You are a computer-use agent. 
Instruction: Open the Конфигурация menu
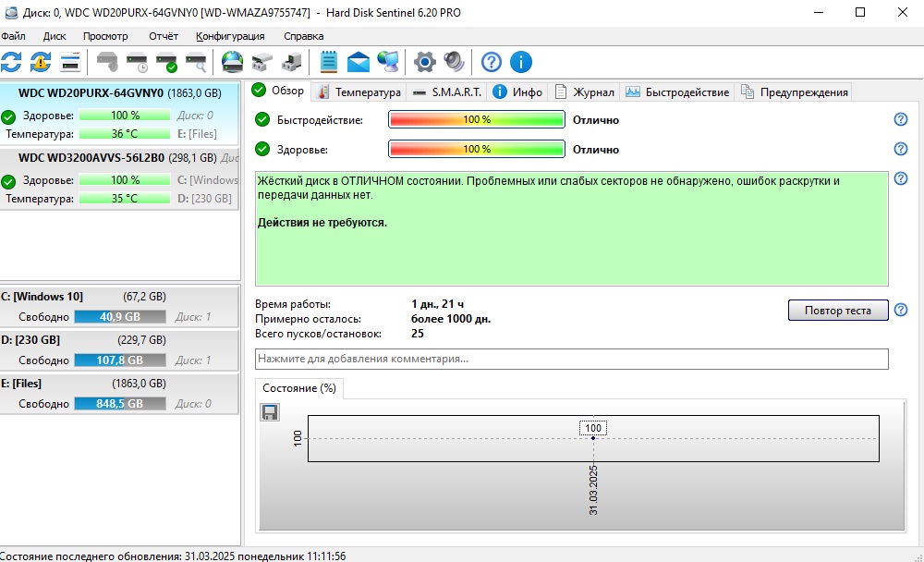coord(230,36)
